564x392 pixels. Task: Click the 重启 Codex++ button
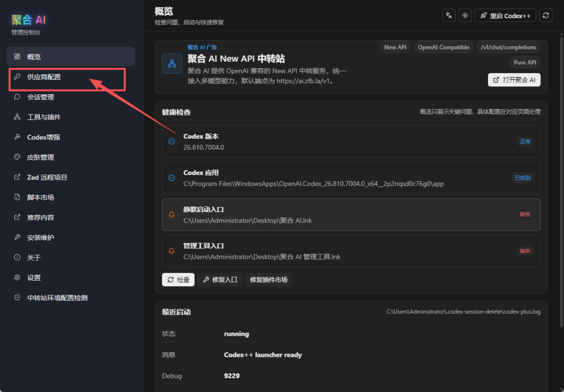coord(506,15)
